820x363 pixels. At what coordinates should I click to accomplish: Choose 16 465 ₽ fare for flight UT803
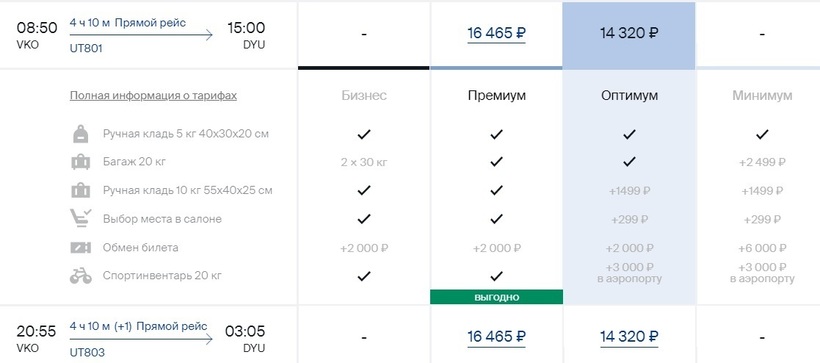coord(496,336)
